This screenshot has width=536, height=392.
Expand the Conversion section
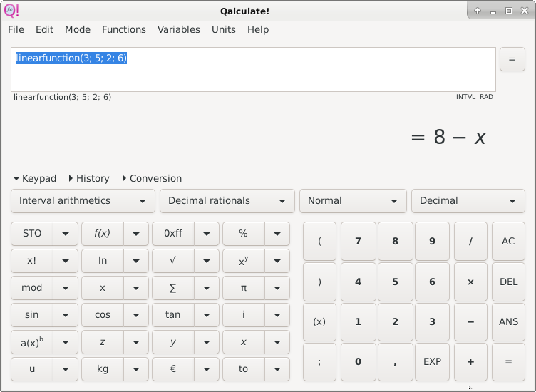click(x=151, y=178)
